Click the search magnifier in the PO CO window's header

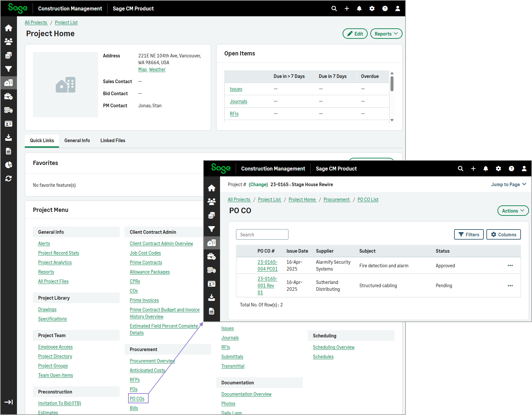[x=461, y=169]
